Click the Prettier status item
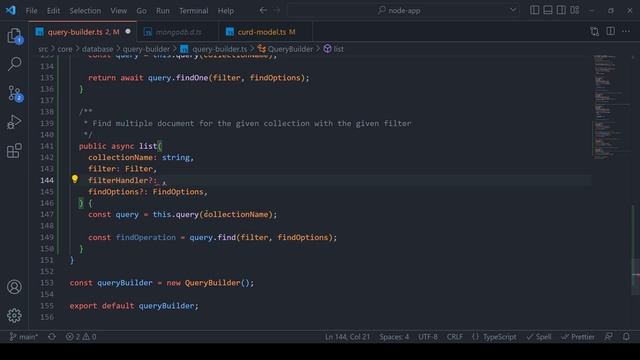The width and height of the screenshot is (640, 360). click(578, 337)
